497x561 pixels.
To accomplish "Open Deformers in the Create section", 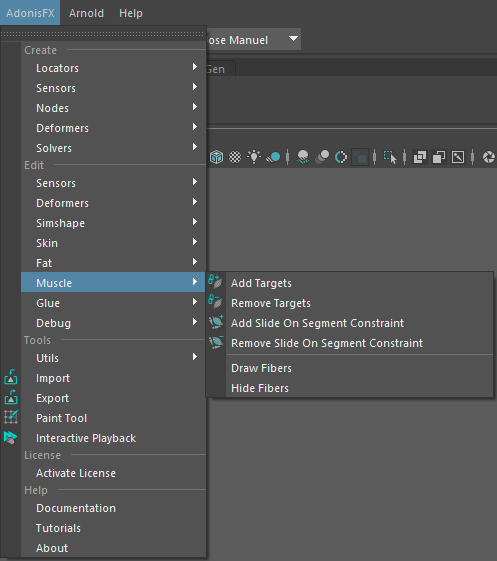I will click(113, 128).
